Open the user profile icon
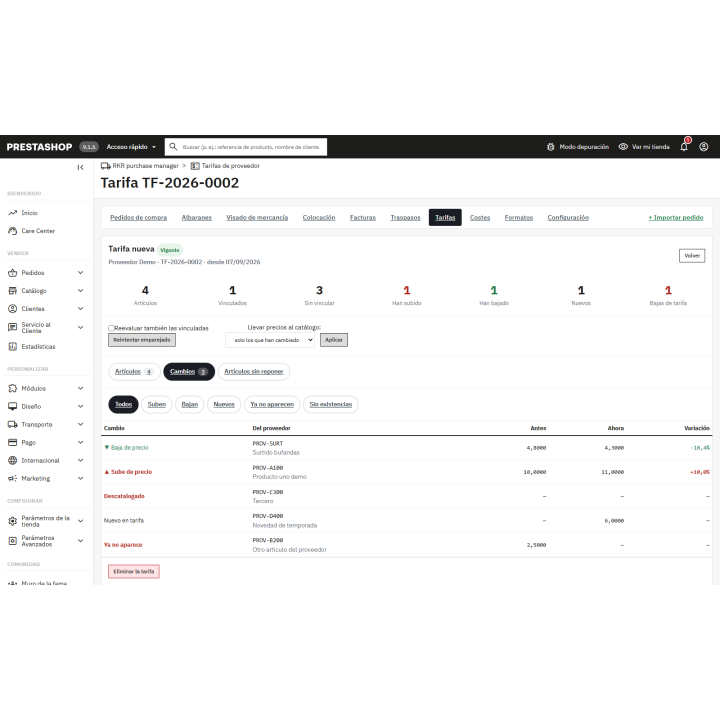Image resolution: width=720 pixels, height=720 pixels. [703, 147]
